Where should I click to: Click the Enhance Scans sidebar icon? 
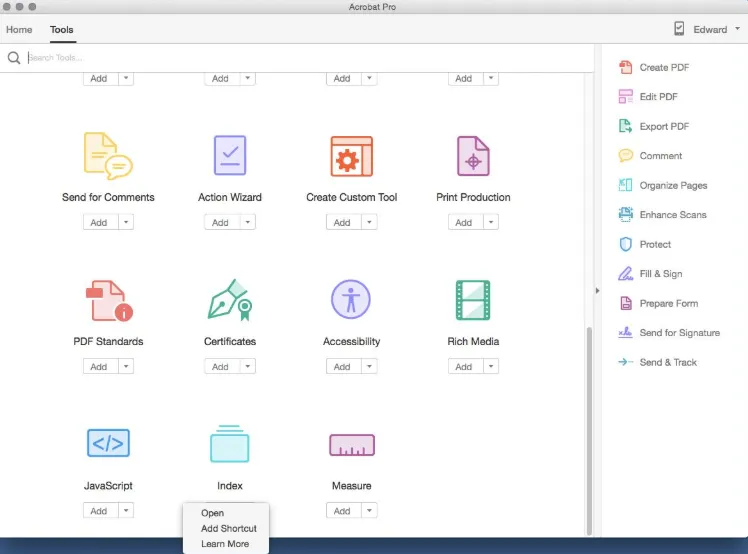coord(625,215)
